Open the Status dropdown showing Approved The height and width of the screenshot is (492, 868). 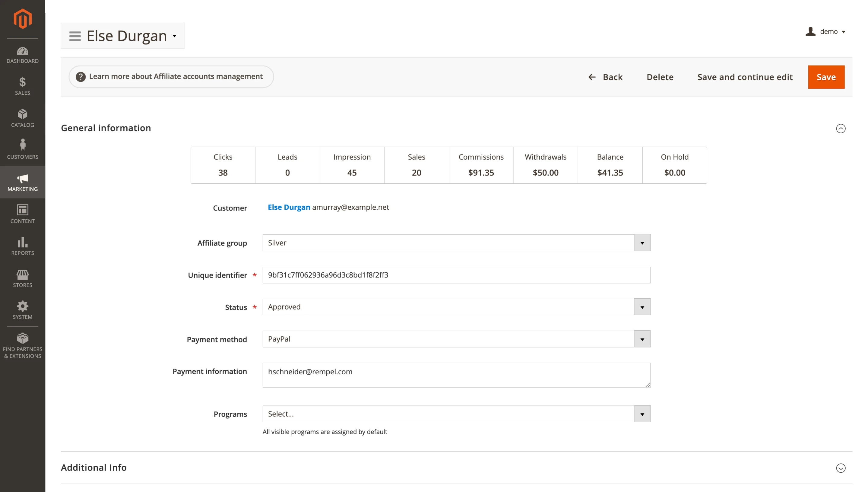pyautogui.click(x=641, y=307)
